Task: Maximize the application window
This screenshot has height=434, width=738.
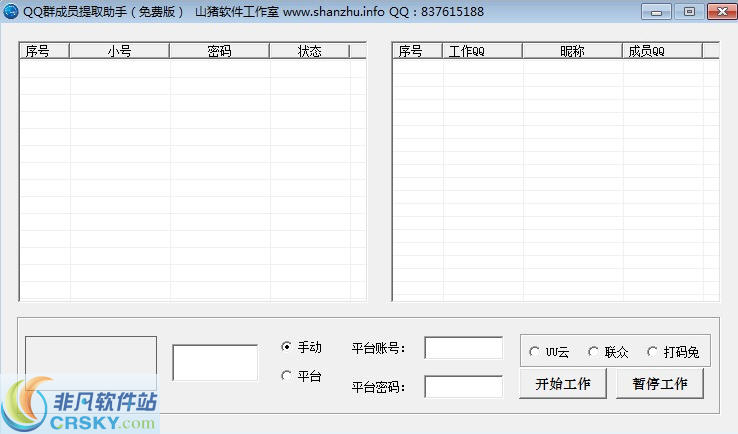Action: click(x=689, y=12)
